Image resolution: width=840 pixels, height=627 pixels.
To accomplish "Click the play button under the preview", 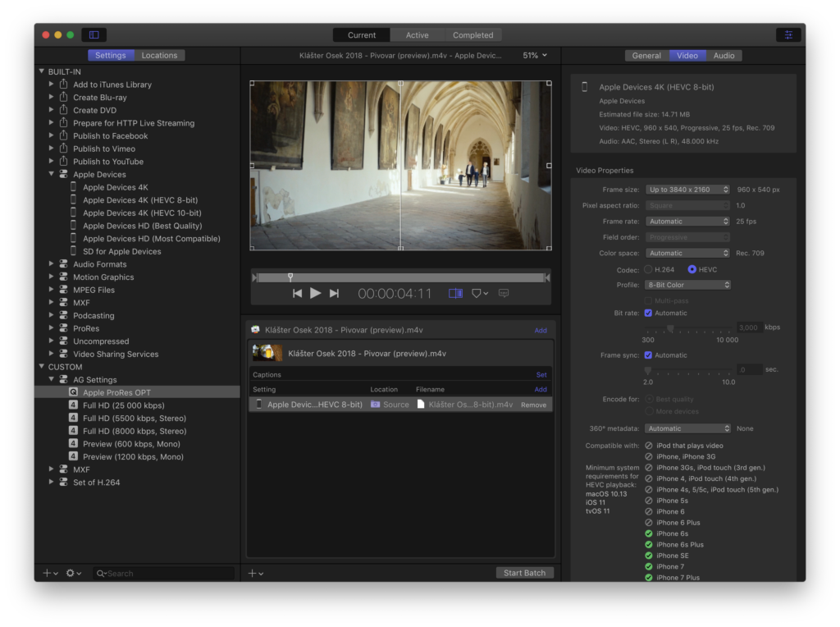I will pyautogui.click(x=316, y=293).
